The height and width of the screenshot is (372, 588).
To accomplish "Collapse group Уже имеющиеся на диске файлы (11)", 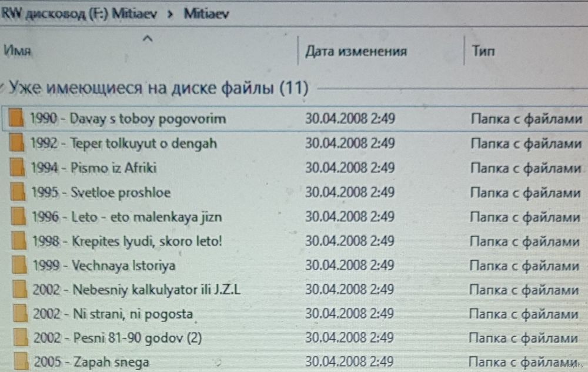I will pos(2,88).
